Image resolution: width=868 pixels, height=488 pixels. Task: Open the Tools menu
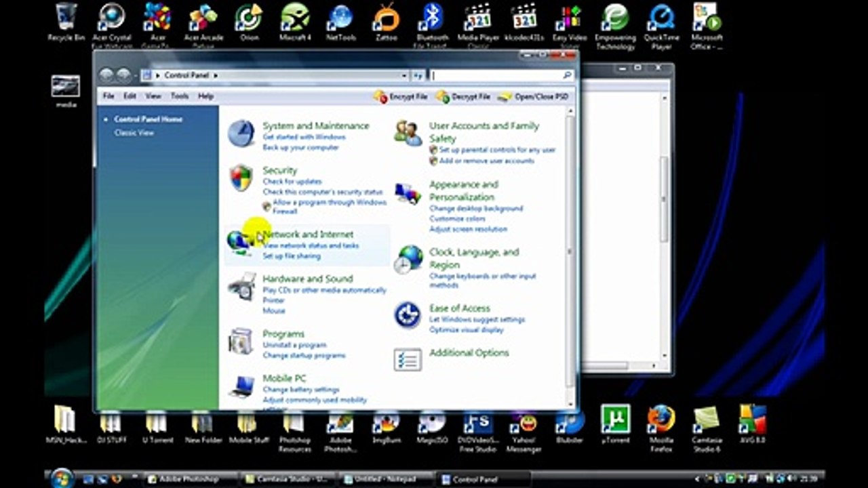[x=180, y=96]
